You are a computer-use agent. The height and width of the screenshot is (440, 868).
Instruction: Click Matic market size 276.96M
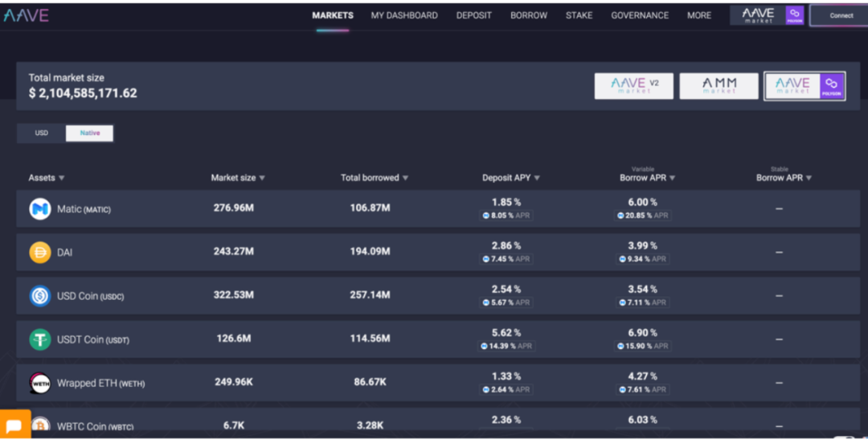click(x=234, y=208)
